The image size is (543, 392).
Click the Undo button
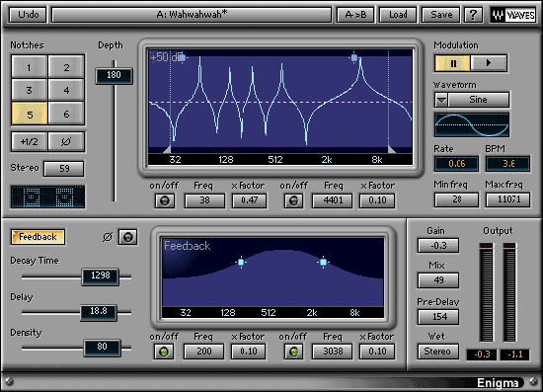click(x=28, y=15)
